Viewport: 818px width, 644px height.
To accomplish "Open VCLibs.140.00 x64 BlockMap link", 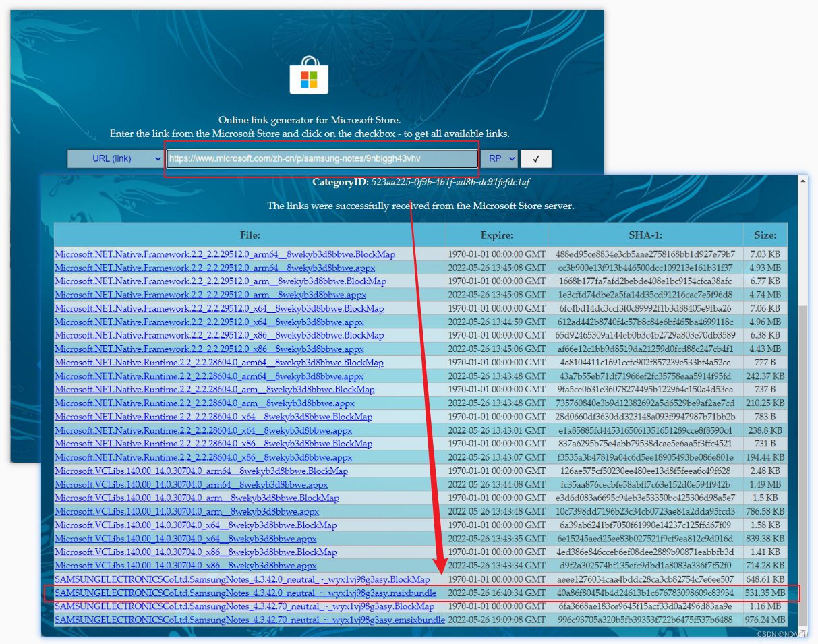I will pos(196,525).
